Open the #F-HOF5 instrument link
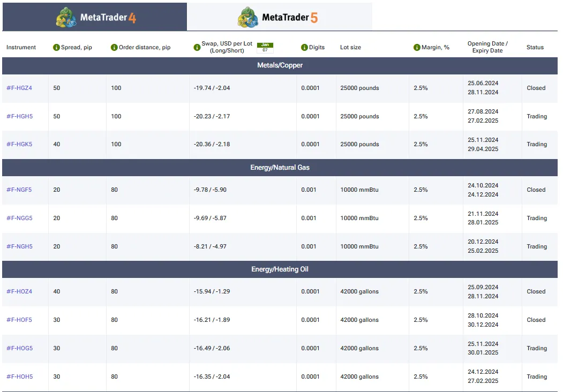 point(19,320)
